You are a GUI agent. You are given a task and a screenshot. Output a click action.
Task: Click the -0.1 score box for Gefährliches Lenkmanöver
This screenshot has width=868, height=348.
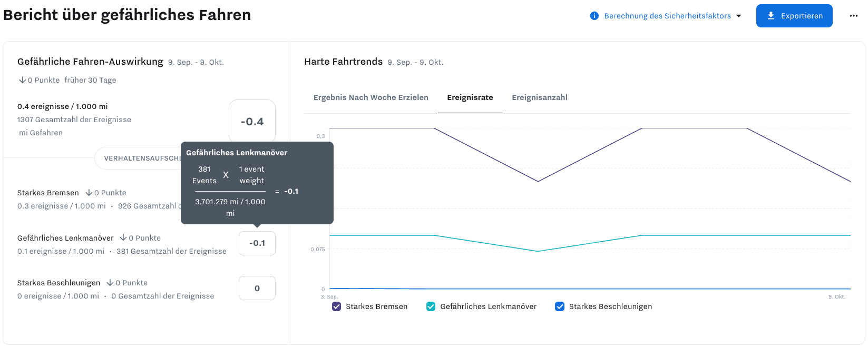click(257, 243)
